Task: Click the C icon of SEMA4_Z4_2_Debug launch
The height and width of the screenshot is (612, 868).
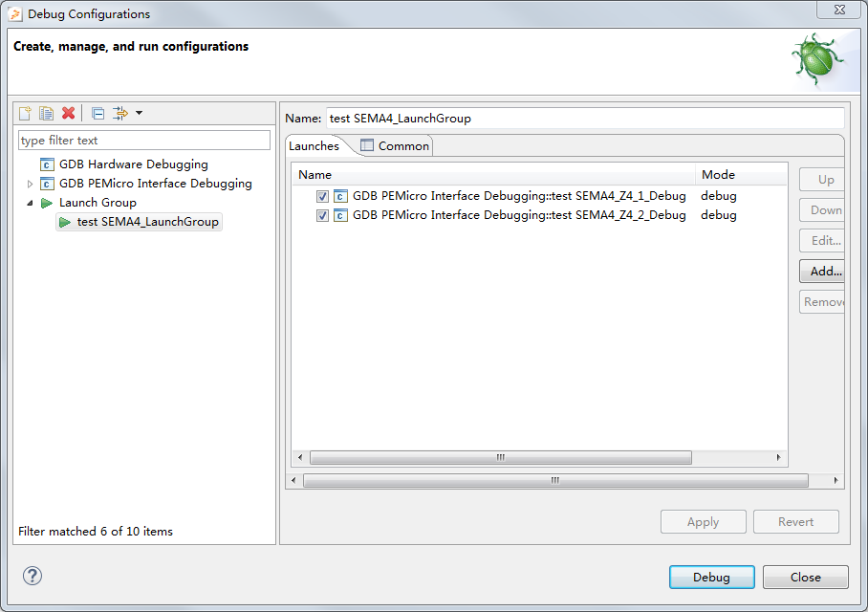Action: tap(340, 215)
